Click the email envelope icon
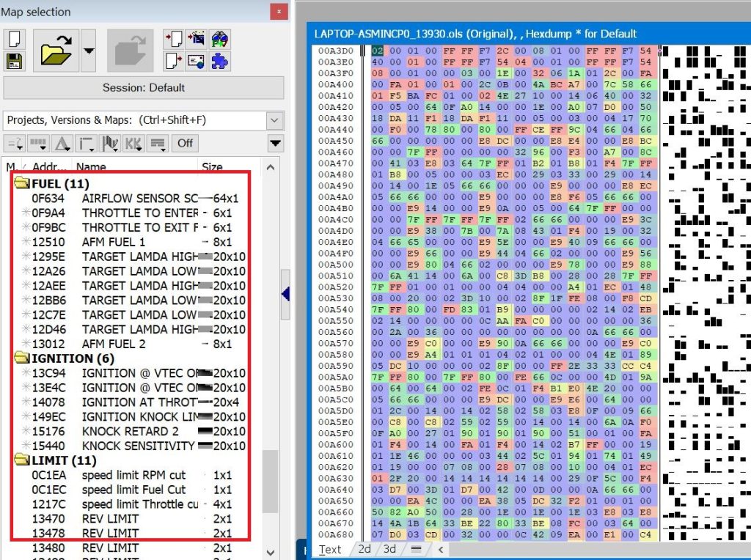 [x=196, y=62]
